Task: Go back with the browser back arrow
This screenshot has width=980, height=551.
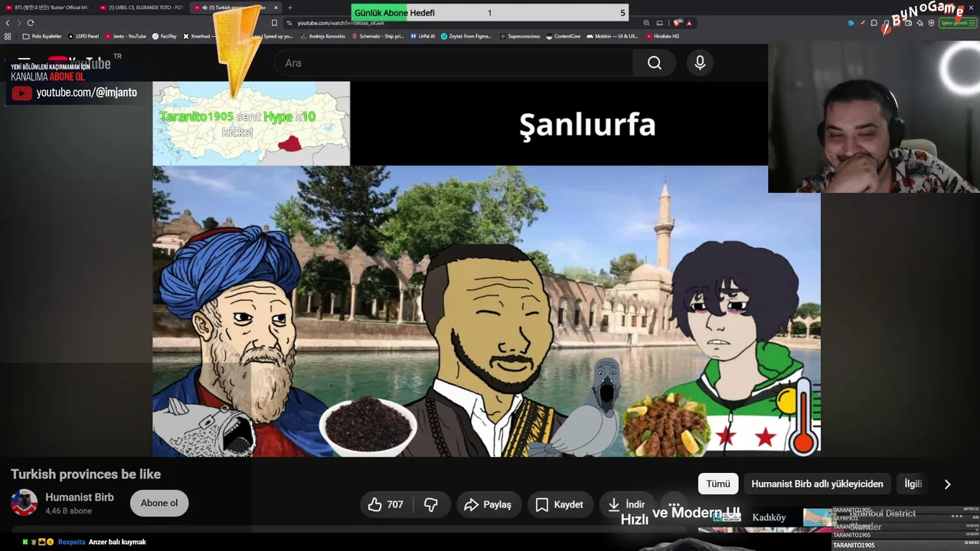Action: point(8,23)
